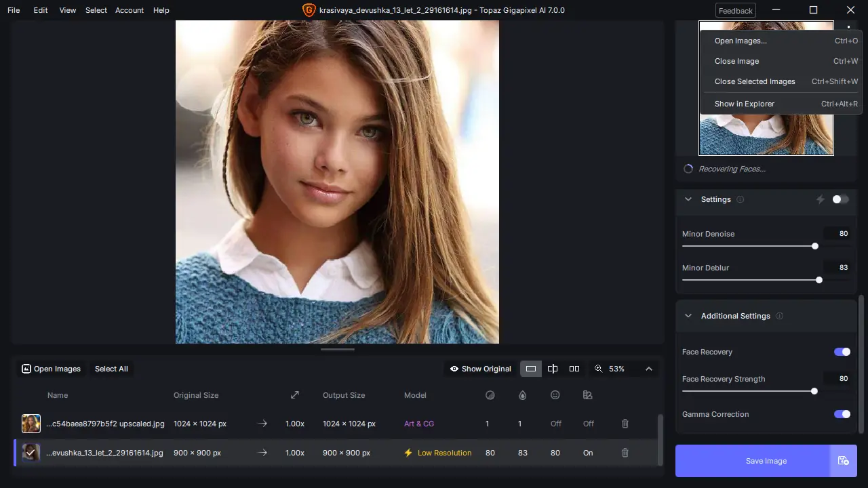Expand the zoom level dropdown
The width and height of the screenshot is (868, 488).
(649, 369)
